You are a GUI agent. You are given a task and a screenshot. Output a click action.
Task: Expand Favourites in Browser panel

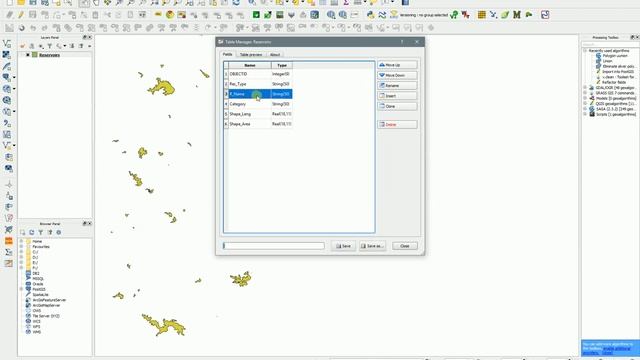(21, 247)
